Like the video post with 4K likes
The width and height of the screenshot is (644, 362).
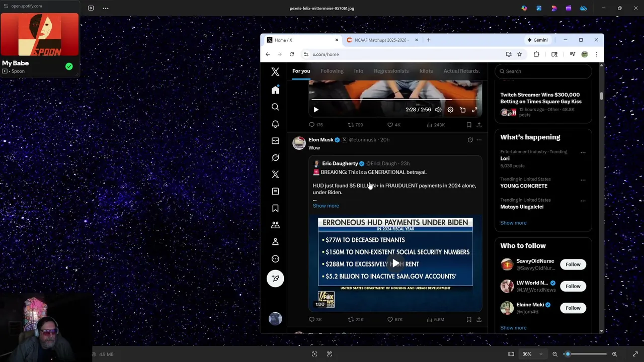pos(394,125)
